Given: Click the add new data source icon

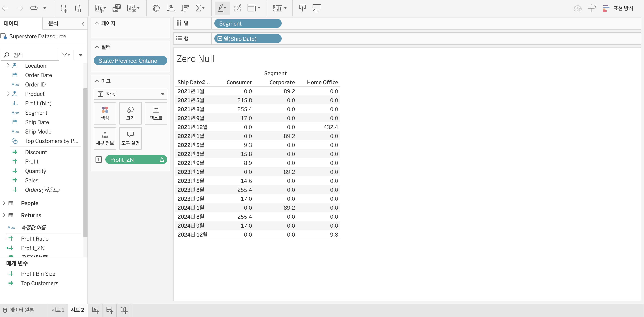Looking at the screenshot, I should (64, 8).
